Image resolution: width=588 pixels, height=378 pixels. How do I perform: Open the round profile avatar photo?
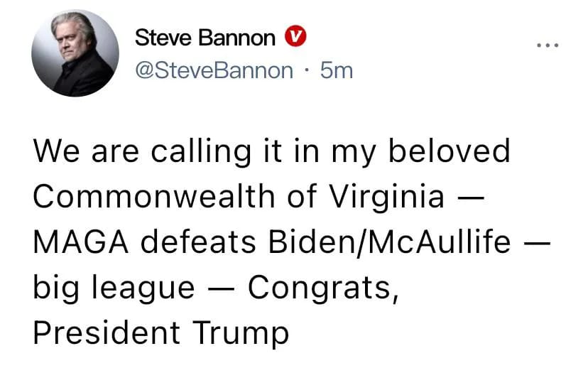(x=75, y=54)
